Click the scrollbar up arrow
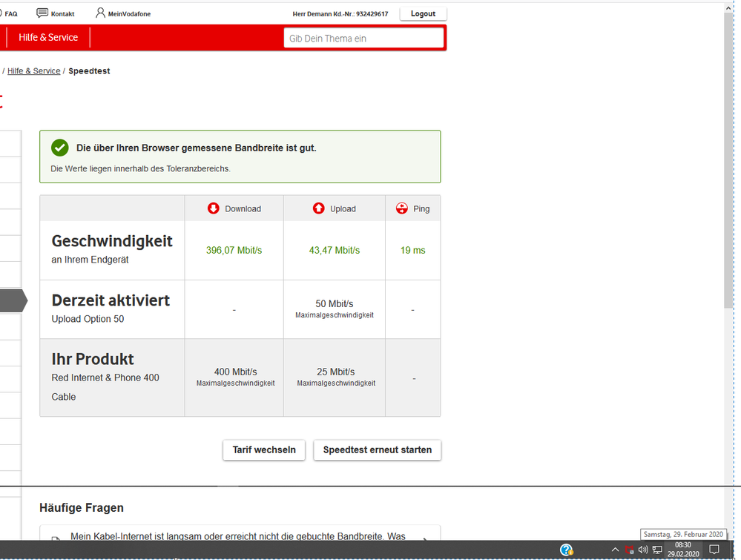Viewport: 741px width, 560px height. click(728, 8)
